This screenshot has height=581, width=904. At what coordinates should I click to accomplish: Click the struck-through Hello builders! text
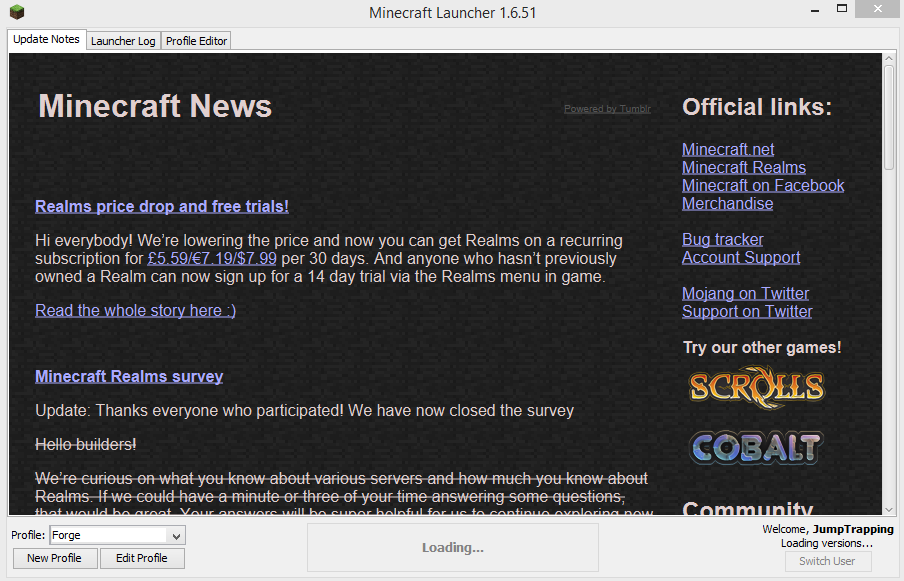(x=85, y=444)
